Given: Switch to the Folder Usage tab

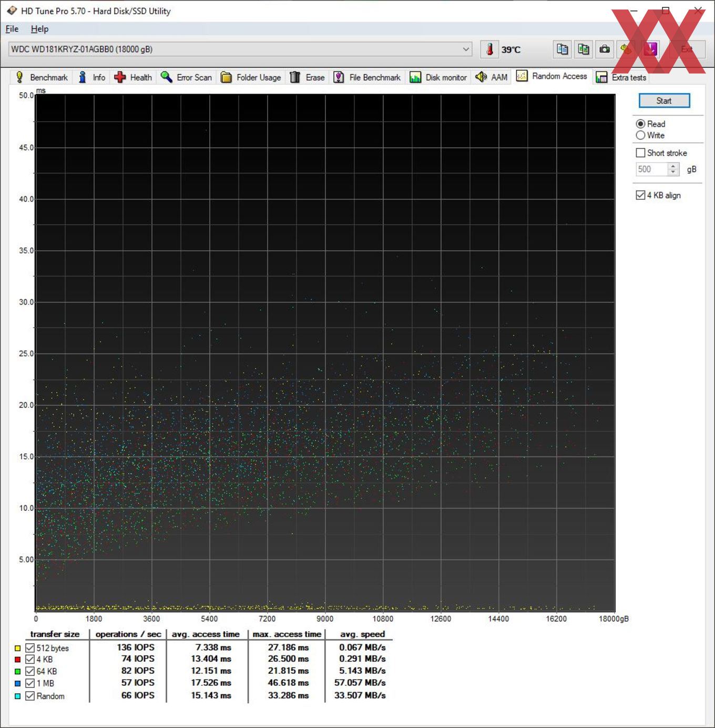Looking at the screenshot, I should 251,77.
